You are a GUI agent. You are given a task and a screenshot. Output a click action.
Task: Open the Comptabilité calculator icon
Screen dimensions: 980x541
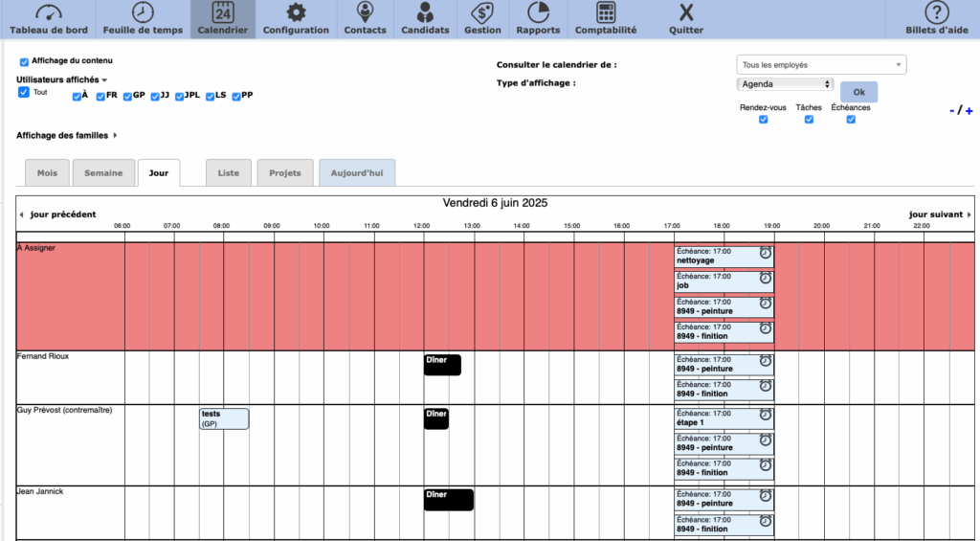[605, 13]
